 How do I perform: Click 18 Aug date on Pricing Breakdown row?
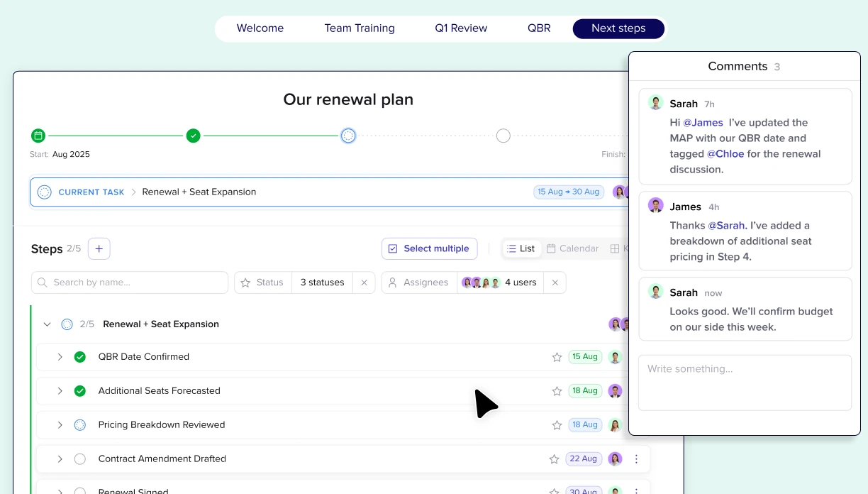click(585, 425)
